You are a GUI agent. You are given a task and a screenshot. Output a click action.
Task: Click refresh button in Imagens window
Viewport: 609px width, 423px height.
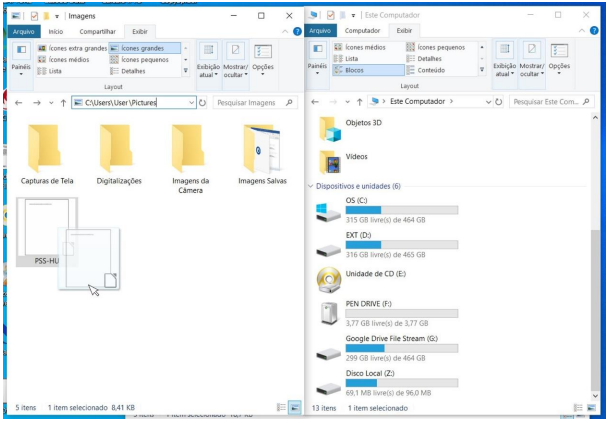[203, 103]
